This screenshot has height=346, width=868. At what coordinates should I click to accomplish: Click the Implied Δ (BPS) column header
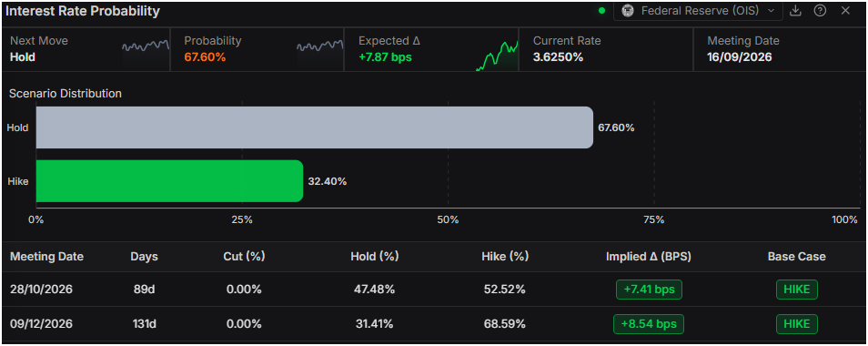pos(649,257)
